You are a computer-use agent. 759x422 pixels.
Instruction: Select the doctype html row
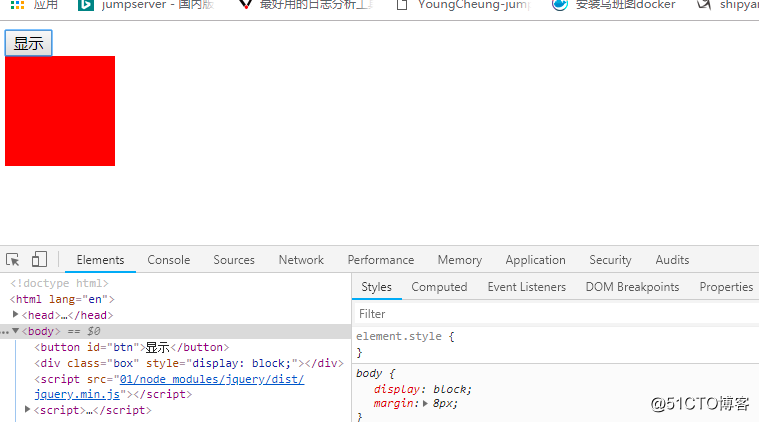pos(59,283)
